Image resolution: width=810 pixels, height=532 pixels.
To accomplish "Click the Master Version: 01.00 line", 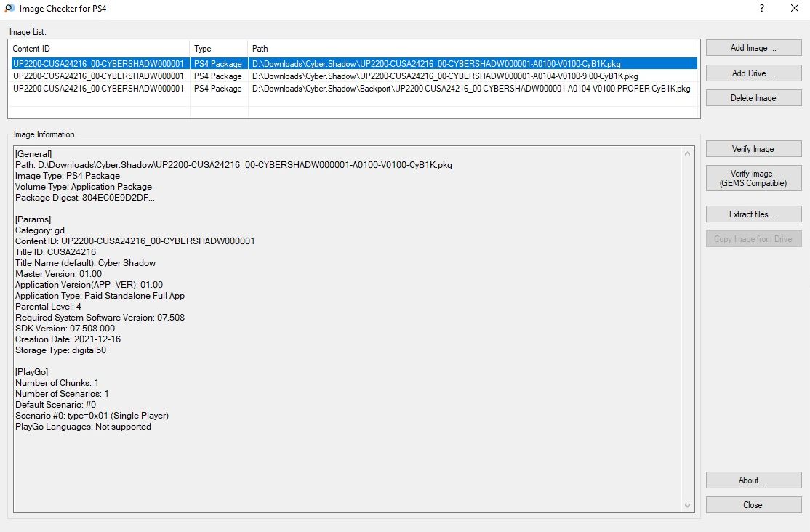I will [58, 274].
